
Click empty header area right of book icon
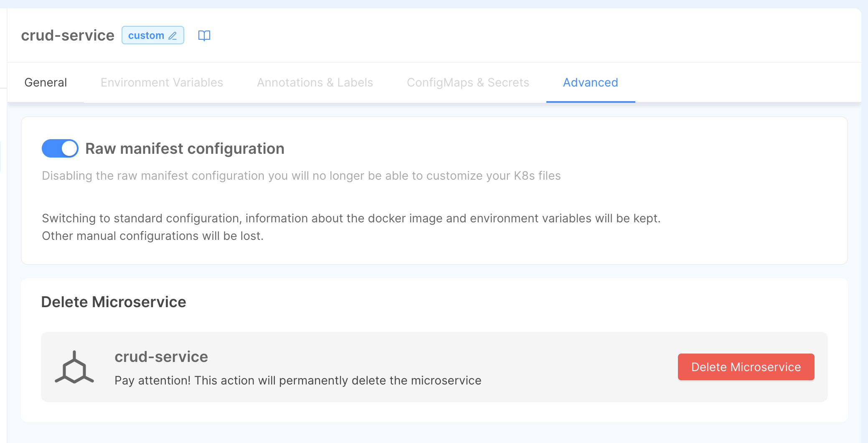[501, 36]
